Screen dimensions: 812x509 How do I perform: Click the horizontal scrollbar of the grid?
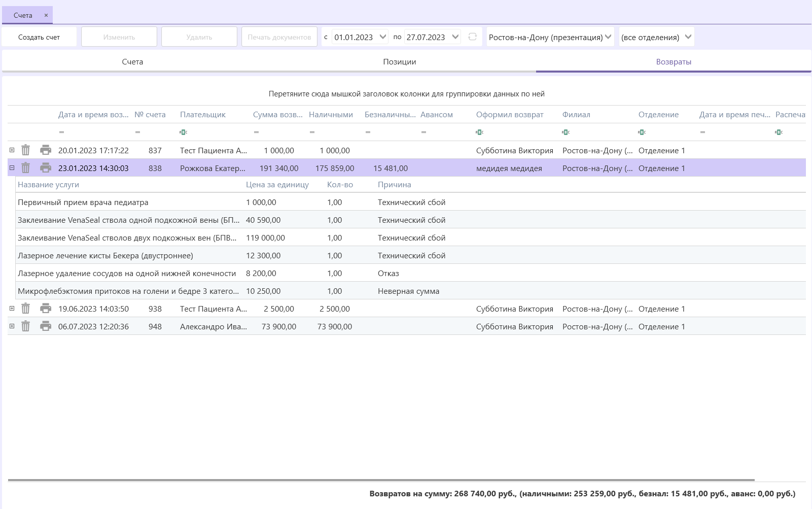point(381,480)
